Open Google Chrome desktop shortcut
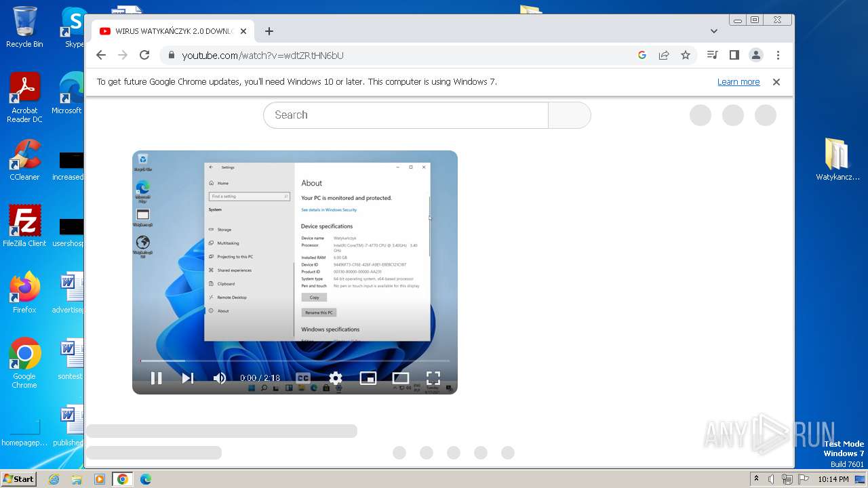 point(24,363)
